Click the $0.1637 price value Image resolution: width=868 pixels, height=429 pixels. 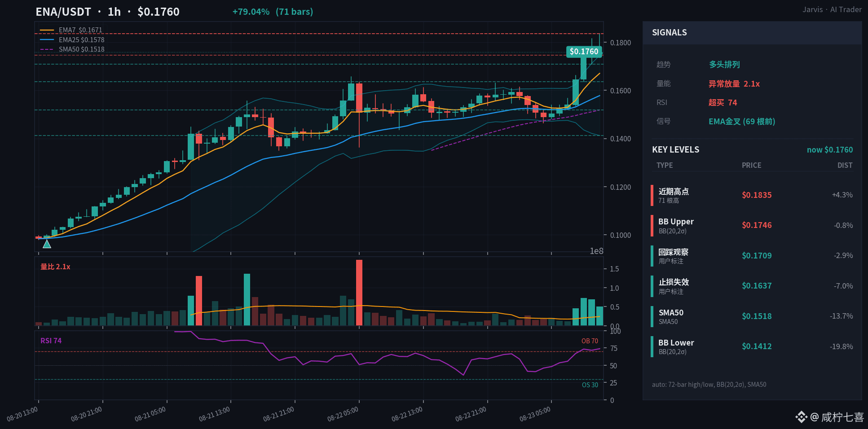click(x=757, y=286)
